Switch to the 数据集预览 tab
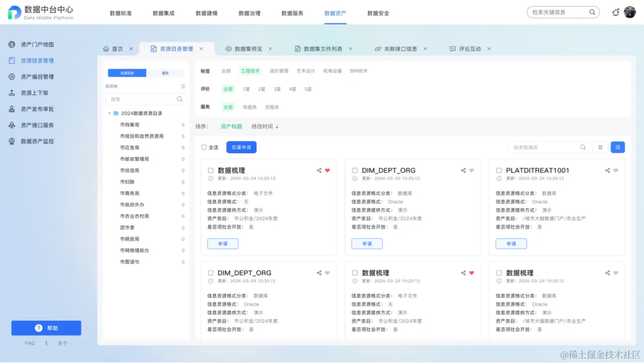The image size is (644, 363). 248,48
